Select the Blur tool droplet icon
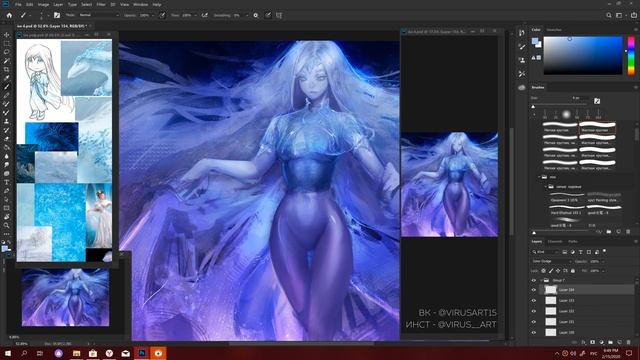 pos(7,156)
